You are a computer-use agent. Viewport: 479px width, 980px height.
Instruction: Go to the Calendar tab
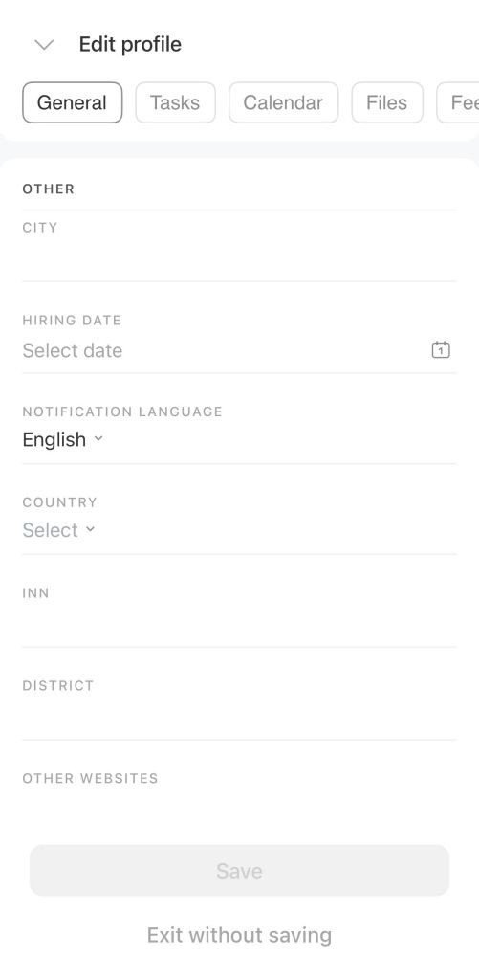click(284, 102)
